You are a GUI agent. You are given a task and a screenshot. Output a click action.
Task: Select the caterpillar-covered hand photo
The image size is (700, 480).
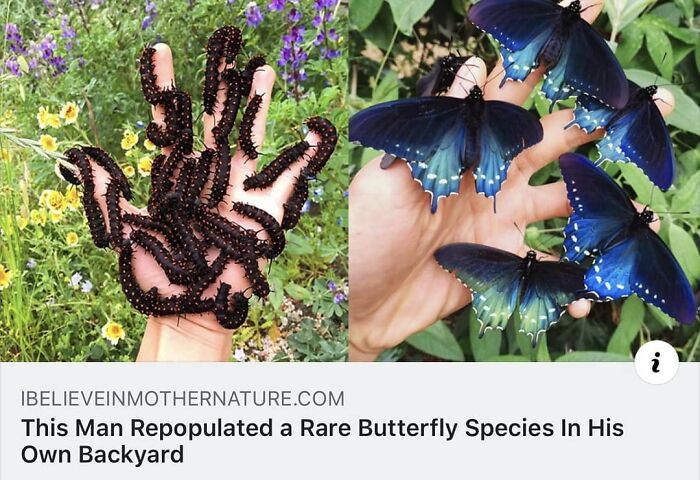tap(174, 180)
